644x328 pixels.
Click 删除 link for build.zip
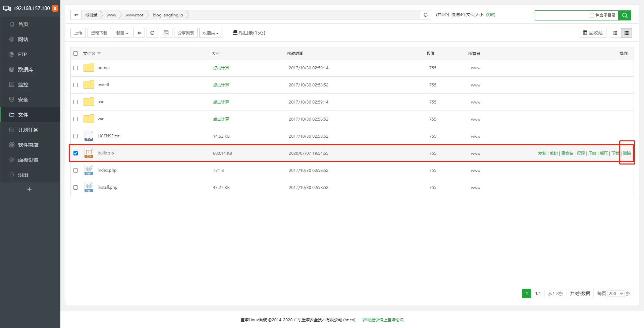pos(627,153)
